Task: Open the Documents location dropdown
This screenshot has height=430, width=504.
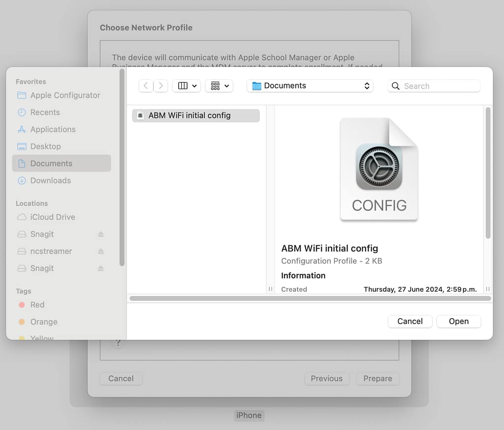Action: pos(310,86)
